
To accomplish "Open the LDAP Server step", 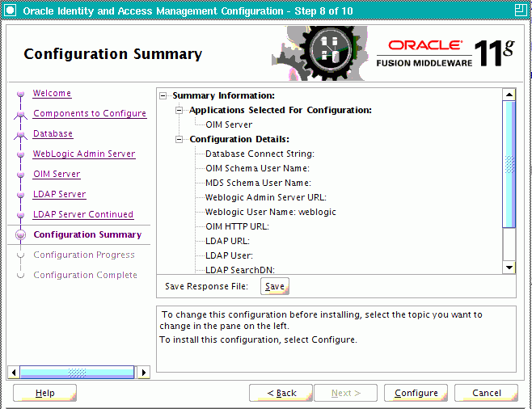I will 59,194.
